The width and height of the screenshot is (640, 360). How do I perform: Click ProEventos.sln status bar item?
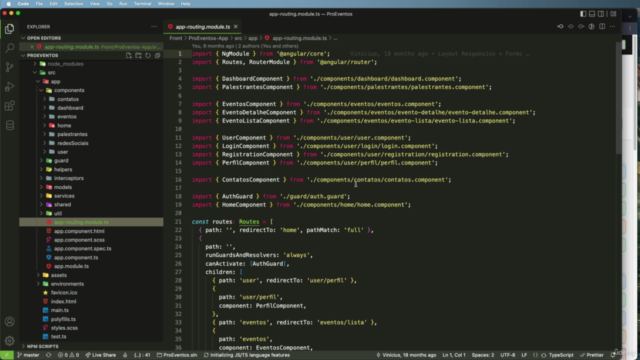177,355
